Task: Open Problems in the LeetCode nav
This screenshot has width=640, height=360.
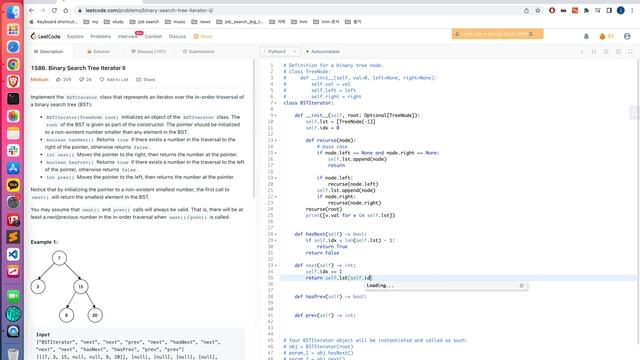Action: [x=100, y=36]
